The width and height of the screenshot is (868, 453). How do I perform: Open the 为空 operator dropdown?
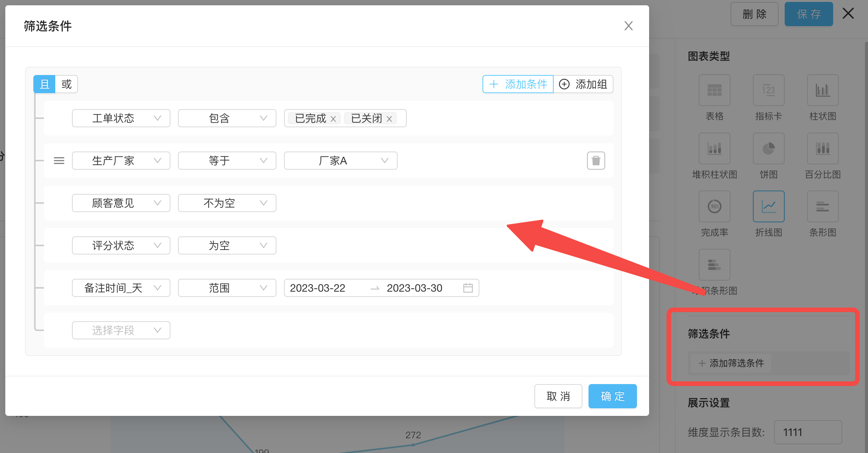coord(227,245)
